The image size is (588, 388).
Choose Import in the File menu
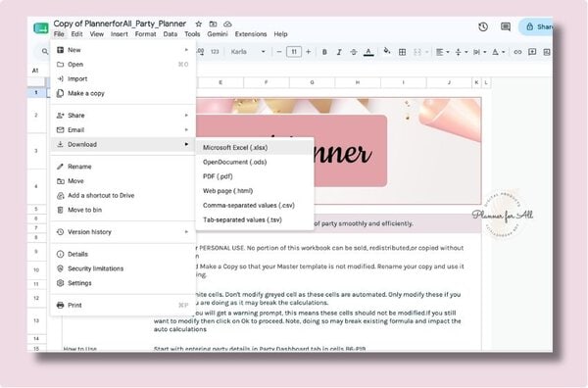tap(122, 78)
